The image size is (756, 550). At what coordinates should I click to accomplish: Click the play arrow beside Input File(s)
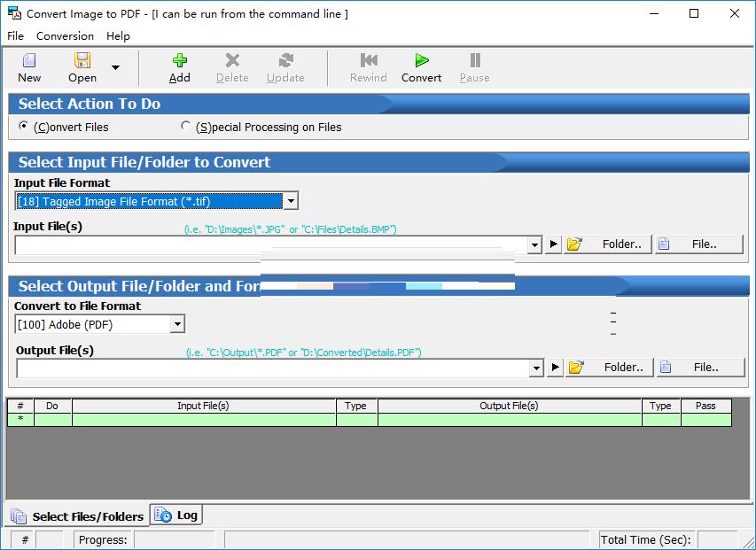tap(554, 244)
